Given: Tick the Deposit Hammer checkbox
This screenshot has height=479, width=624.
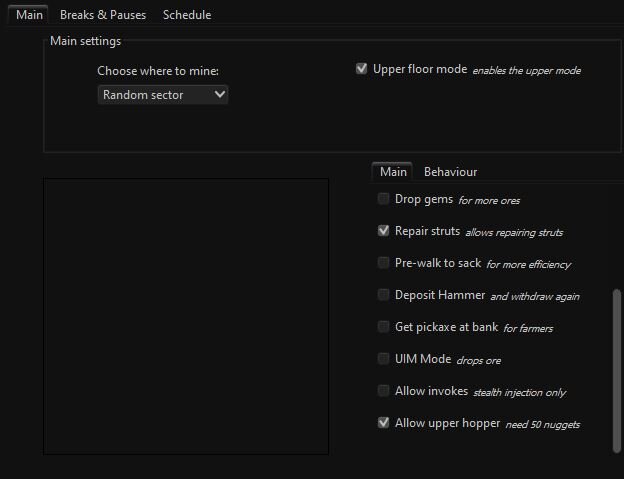Looking at the screenshot, I should 384,295.
